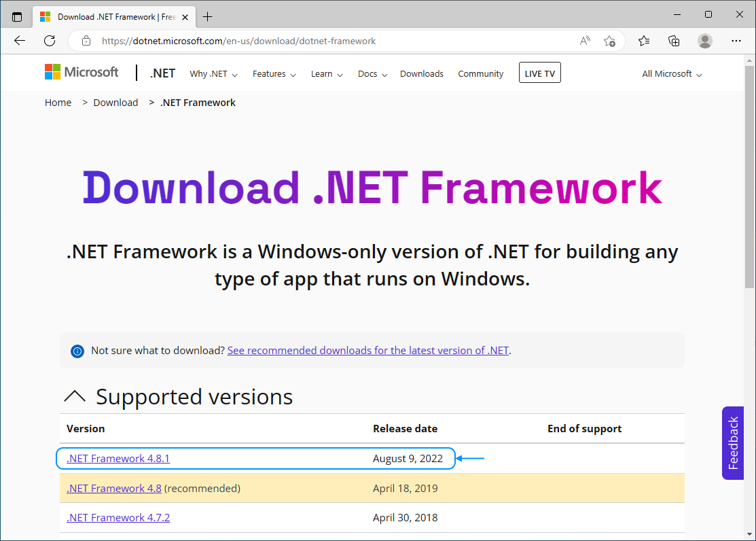Click the info icon beside Not sure what to download
This screenshot has height=541, width=756.
[77, 351]
